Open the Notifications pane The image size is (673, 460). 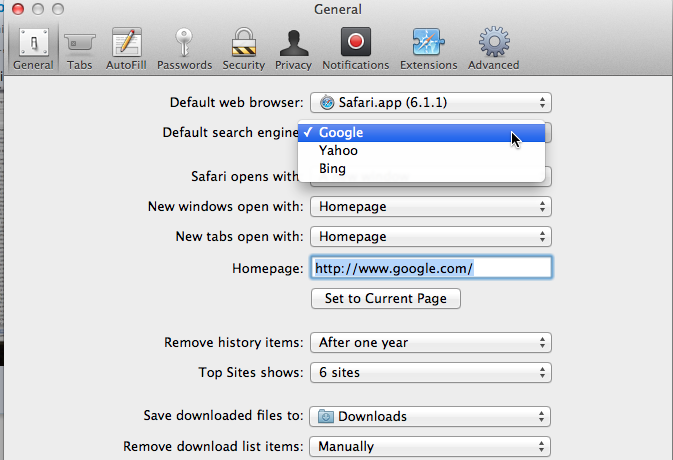point(355,49)
